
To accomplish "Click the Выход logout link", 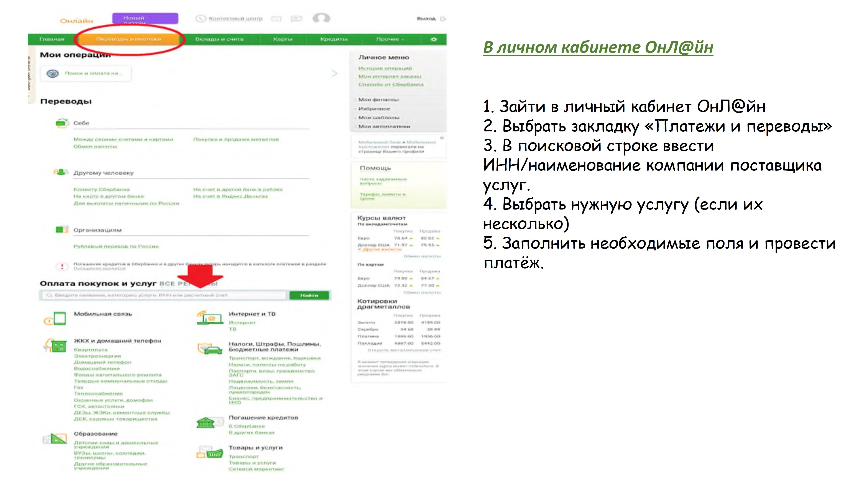I will pyautogui.click(x=426, y=18).
